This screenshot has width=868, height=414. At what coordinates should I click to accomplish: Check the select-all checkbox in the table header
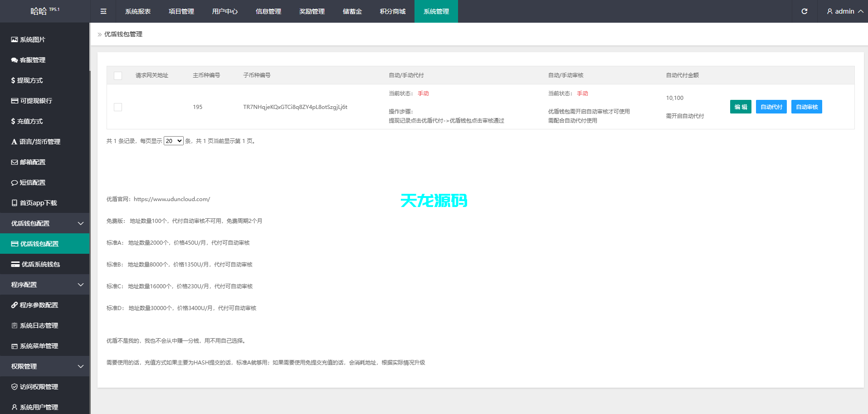click(118, 76)
